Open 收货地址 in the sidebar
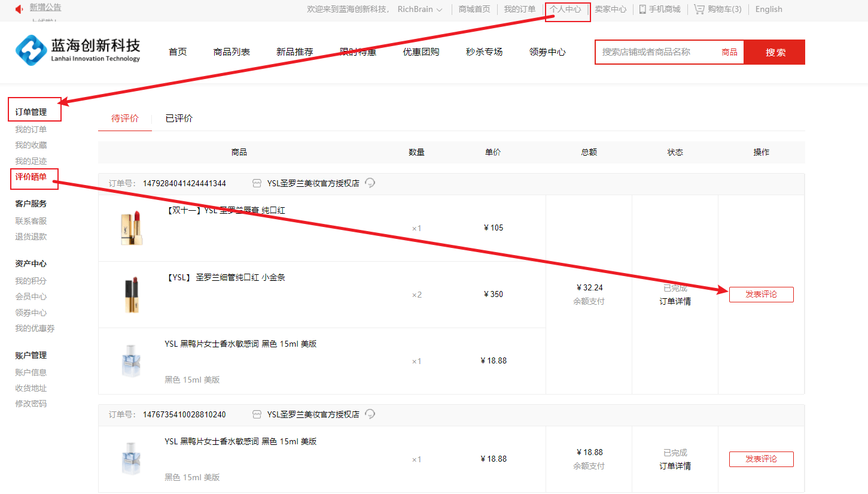Screen dimensions: 868x494 31,388
